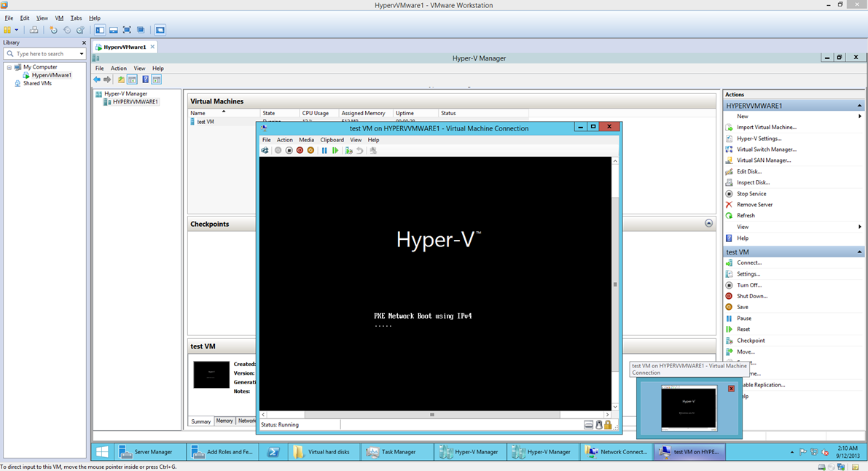Open the Library search dropdown arrow
The image size is (868, 471).
coord(82,54)
